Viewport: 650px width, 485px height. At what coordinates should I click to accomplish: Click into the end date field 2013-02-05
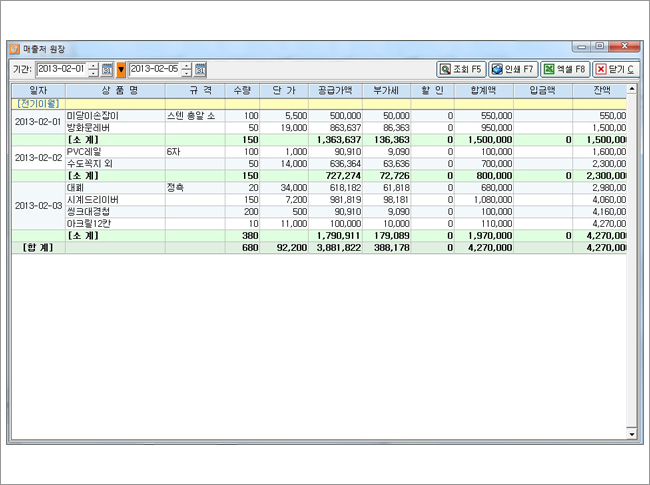154,69
